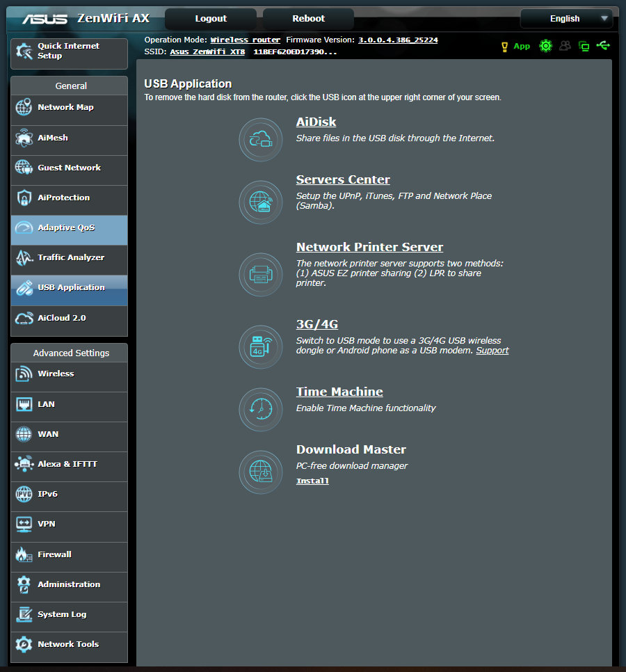Screen dimensions: 626x672
Task: Open the AiDisk title link
Action: [316, 122]
